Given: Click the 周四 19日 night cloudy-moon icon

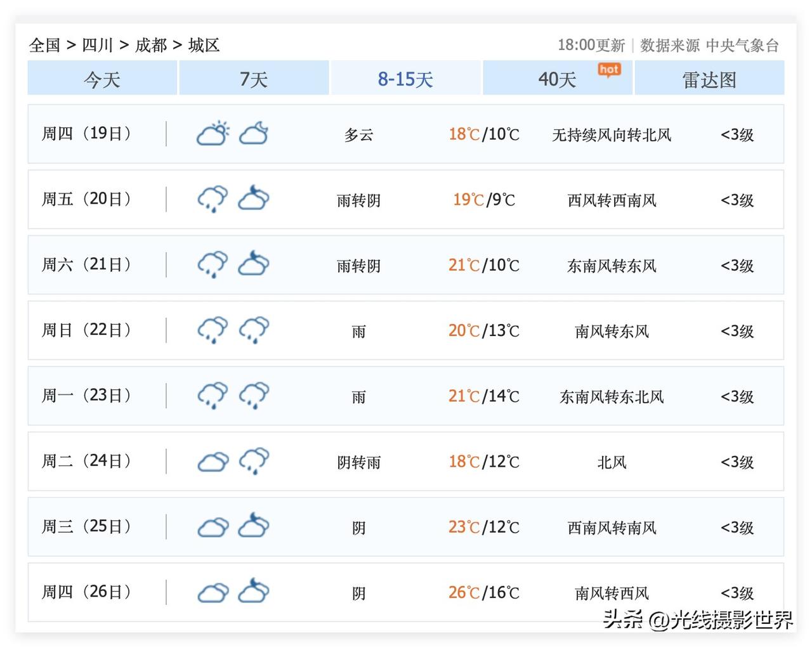Looking at the screenshot, I should [x=254, y=134].
